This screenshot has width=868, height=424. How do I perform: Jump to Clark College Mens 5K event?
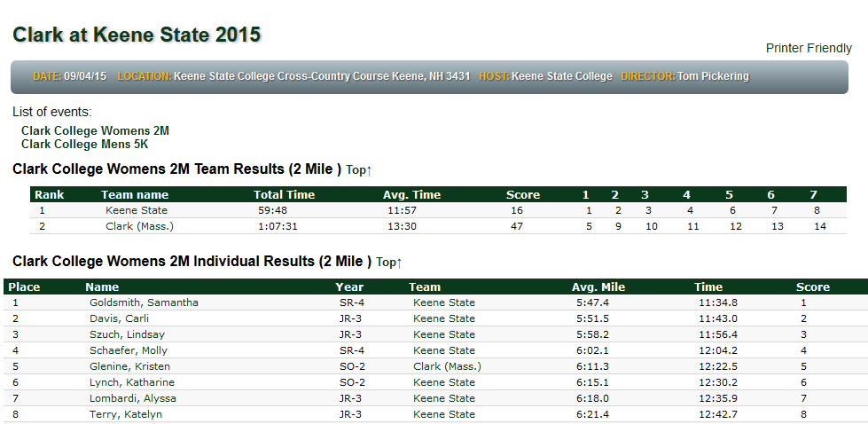tap(85, 145)
